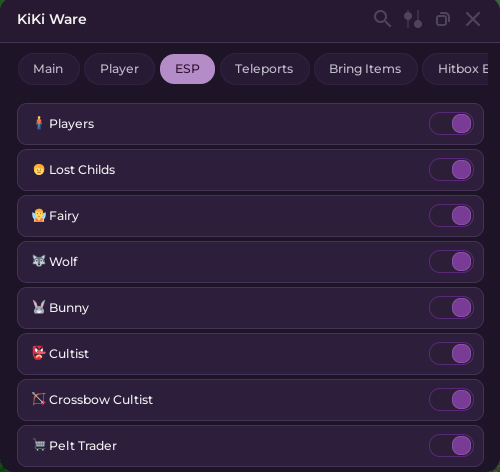The image size is (500, 472).
Task: Click the Pelt Trader cart icon
Action: pos(39,445)
